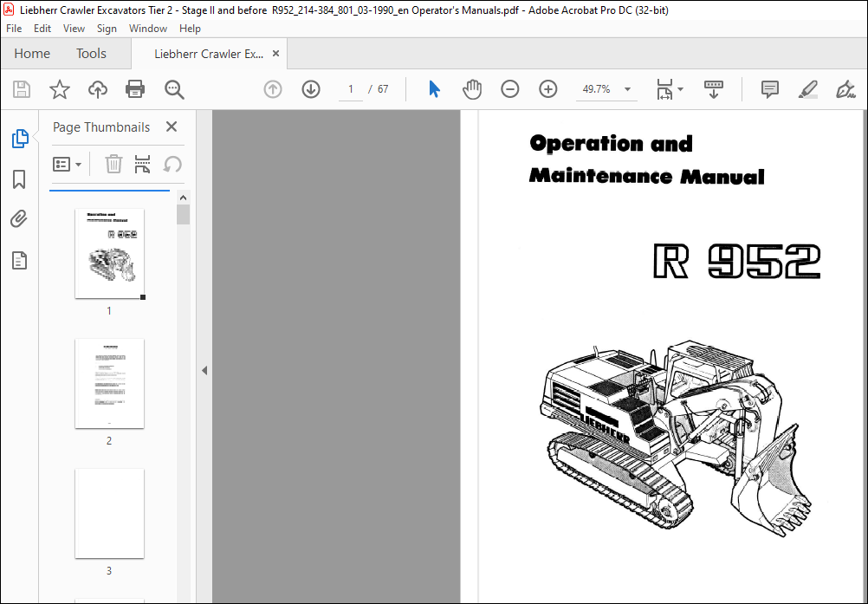Select blank page 3 thumbnail
The image size is (868, 604).
click(110, 513)
